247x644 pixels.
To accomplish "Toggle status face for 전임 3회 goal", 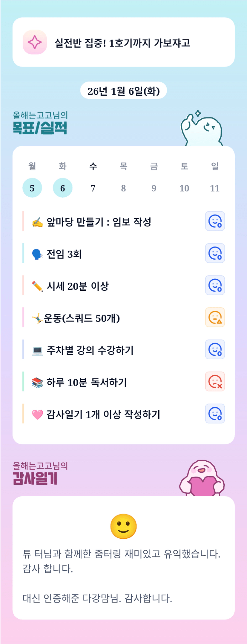I will tap(215, 253).
